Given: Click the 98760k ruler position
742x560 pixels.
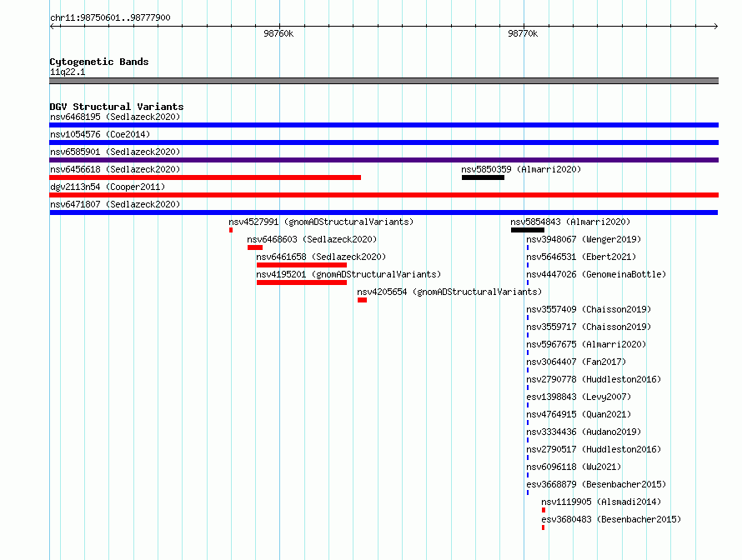Looking at the screenshot, I should click(x=278, y=33).
